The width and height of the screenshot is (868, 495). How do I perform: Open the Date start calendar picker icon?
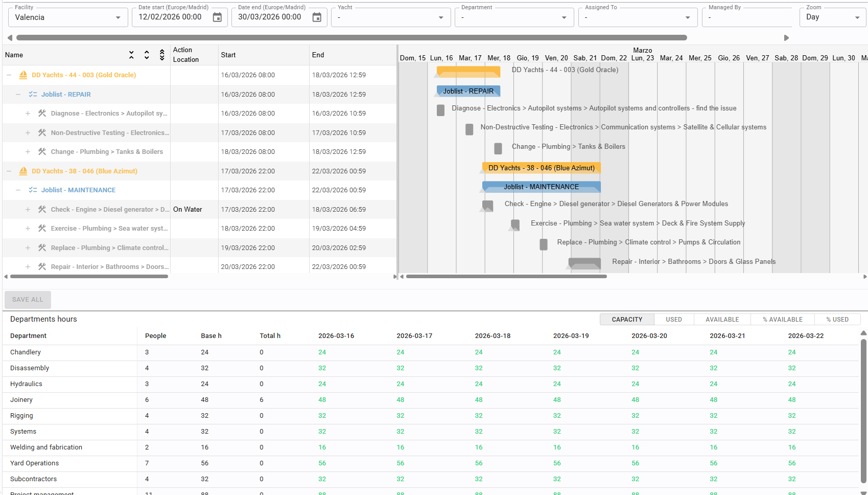pos(217,17)
